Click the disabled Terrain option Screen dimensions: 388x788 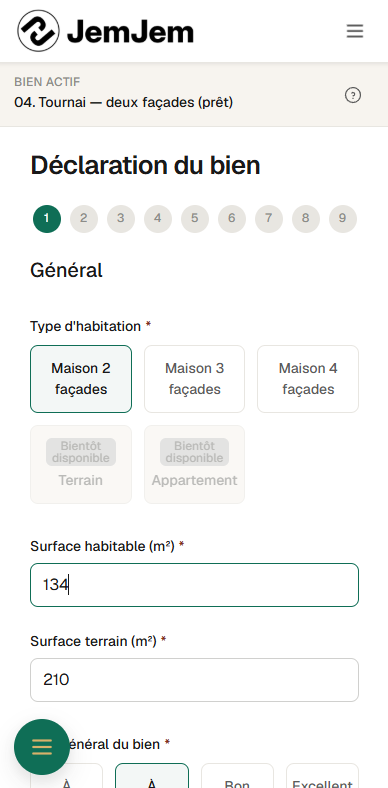[x=81, y=464]
